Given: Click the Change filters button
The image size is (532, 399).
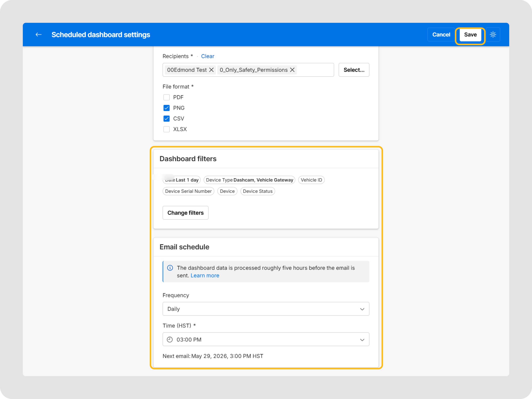Looking at the screenshot, I should click(185, 213).
